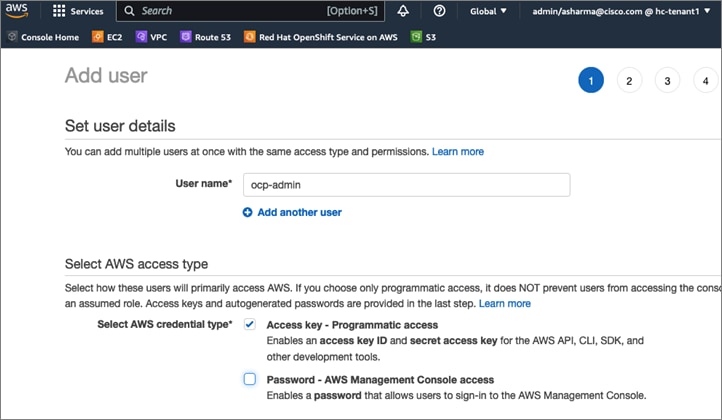
Task: Open the notifications bell icon
Action: click(403, 11)
